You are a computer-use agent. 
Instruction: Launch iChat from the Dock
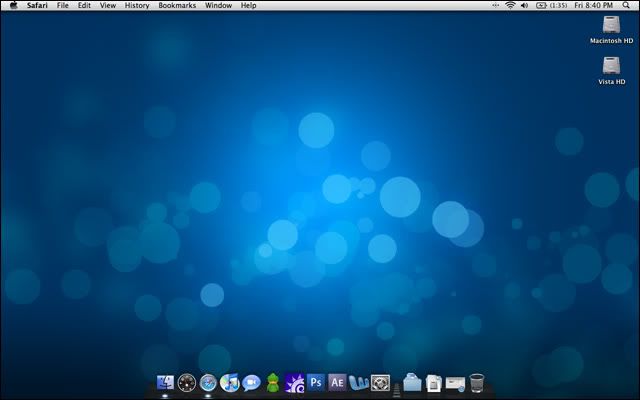pyautogui.click(x=251, y=383)
